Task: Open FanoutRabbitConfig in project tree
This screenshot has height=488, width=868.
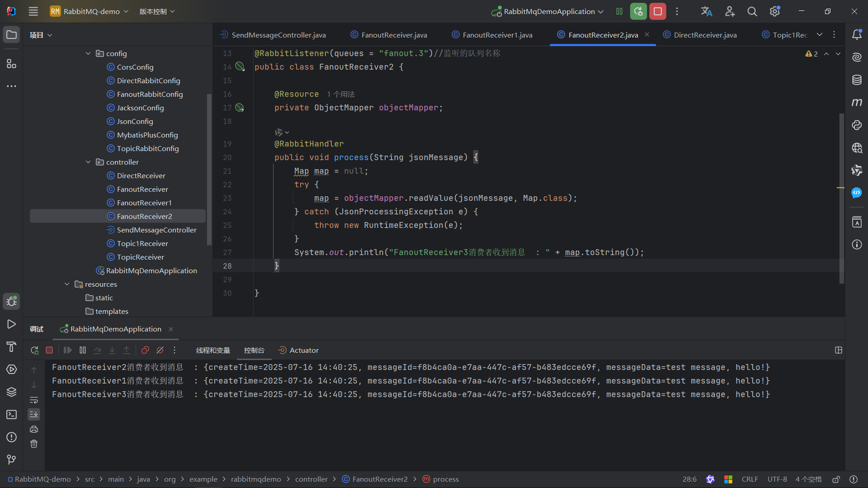Action: (150, 94)
